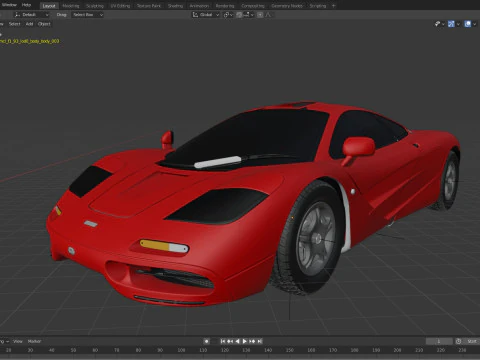Viewport: 480px width, 360px height.
Task: Click frame 100 on the timeline ruler
Action: pyautogui.click(x=181, y=350)
